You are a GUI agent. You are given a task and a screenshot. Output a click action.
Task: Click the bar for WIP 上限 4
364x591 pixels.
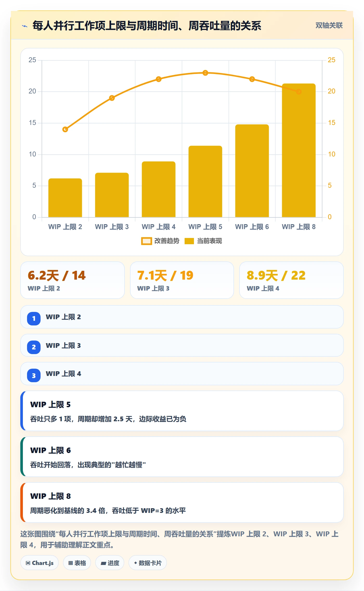tap(159, 189)
